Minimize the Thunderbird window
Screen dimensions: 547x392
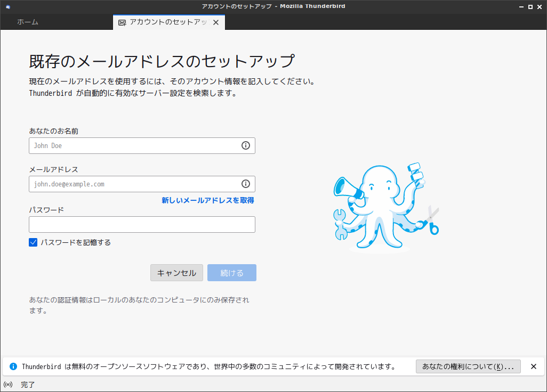[521, 6]
